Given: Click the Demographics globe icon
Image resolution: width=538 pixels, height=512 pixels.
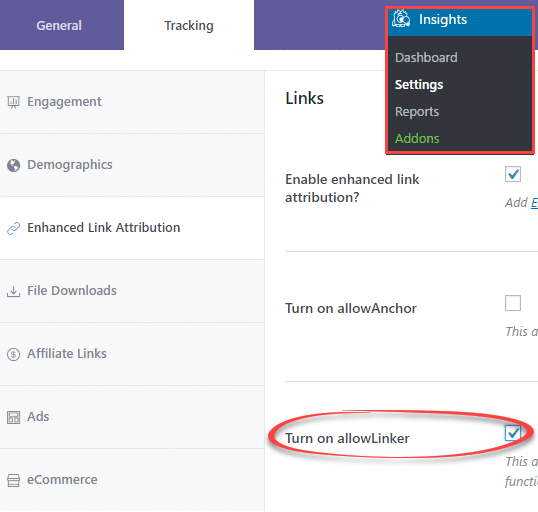Looking at the screenshot, I should click(13, 165).
